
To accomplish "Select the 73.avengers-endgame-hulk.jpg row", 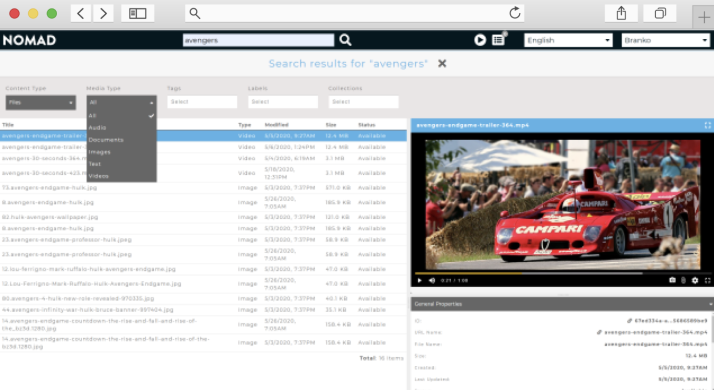I will click(x=203, y=188).
